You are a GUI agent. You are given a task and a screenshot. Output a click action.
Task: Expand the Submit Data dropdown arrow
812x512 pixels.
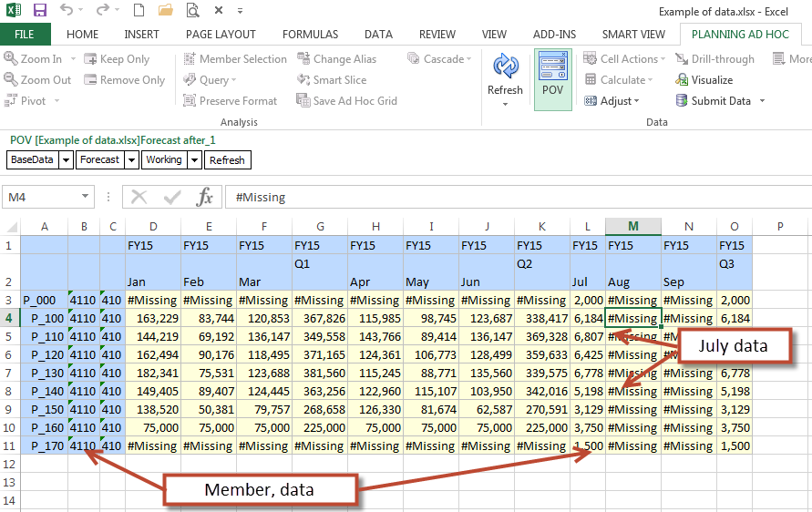coord(762,100)
